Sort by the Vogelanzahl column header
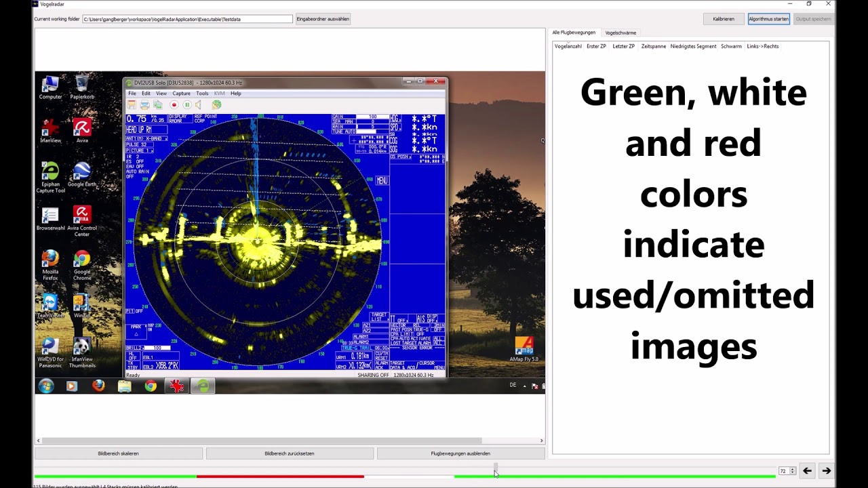This screenshot has height=488, width=868. click(568, 46)
